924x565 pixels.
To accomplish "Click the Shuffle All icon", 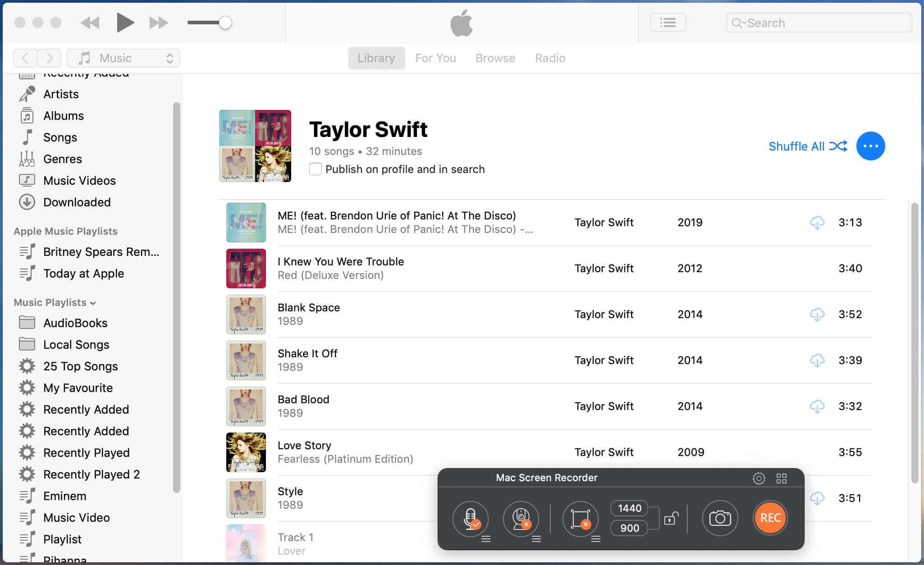I will click(x=838, y=146).
